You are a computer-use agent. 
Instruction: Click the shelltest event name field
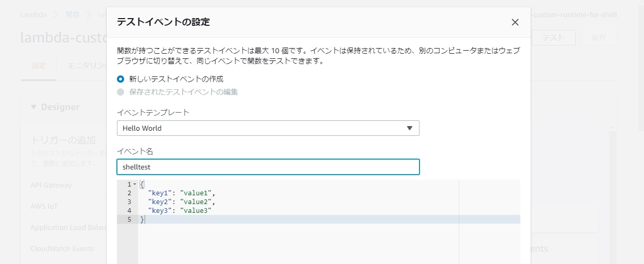pos(268,167)
